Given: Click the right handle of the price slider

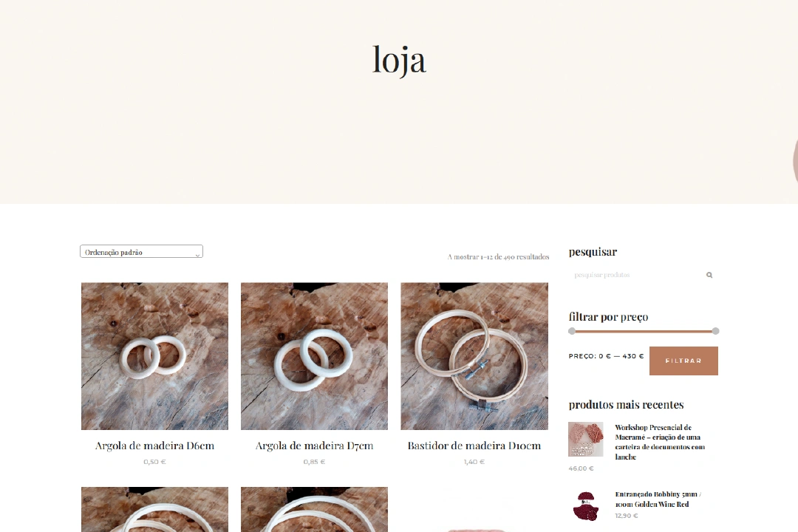Looking at the screenshot, I should [x=715, y=332].
